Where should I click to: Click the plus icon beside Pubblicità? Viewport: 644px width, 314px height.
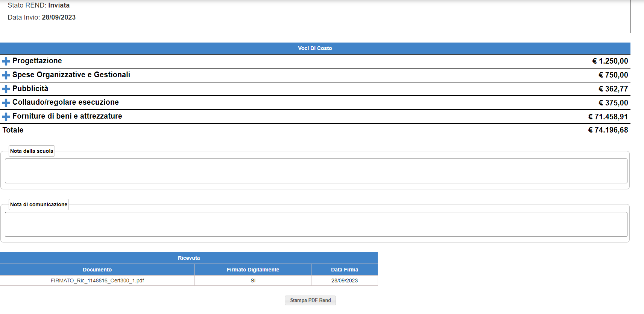coord(6,89)
